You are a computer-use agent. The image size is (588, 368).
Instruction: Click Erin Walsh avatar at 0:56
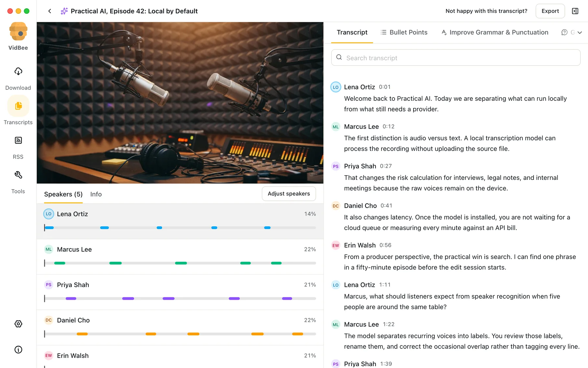click(x=336, y=245)
